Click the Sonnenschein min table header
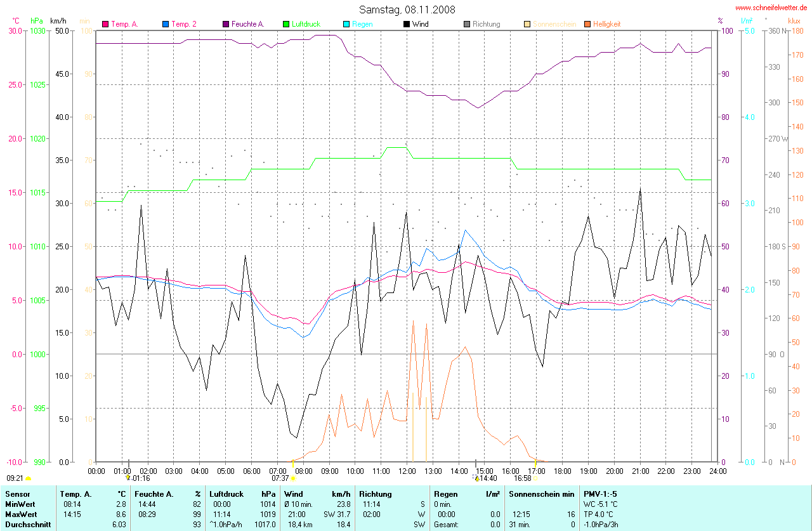The width and height of the screenshot is (812, 531). pyautogui.click(x=542, y=494)
